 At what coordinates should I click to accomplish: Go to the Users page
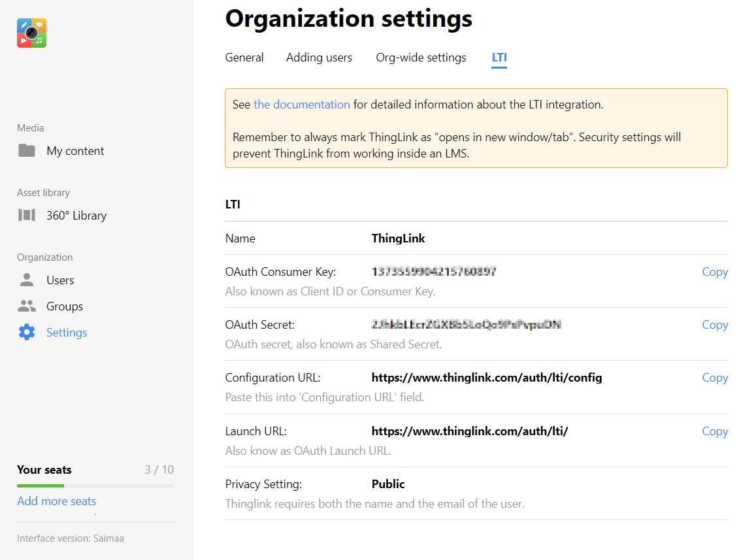coord(60,280)
